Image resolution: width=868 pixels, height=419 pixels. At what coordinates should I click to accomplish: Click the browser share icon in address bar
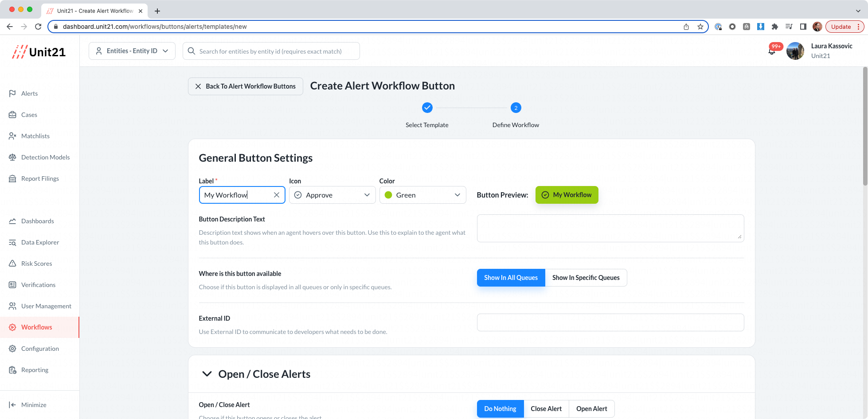(x=686, y=27)
